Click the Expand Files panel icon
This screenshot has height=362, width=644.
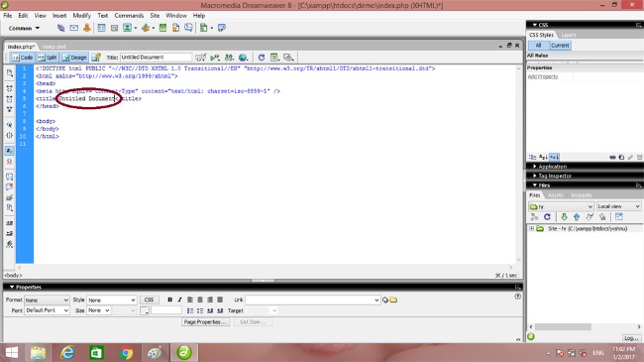click(619, 217)
